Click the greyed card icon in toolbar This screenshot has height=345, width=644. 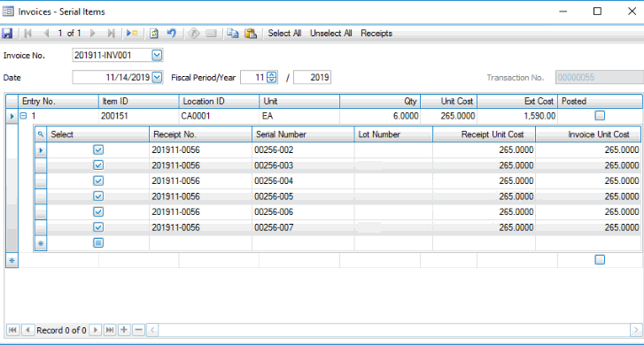[x=211, y=34]
